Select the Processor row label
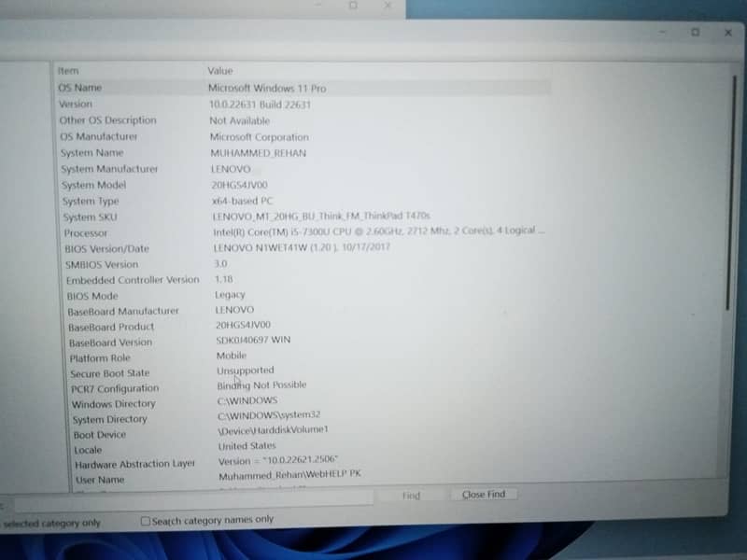The width and height of the screenshot is (747, 560). 86,232
